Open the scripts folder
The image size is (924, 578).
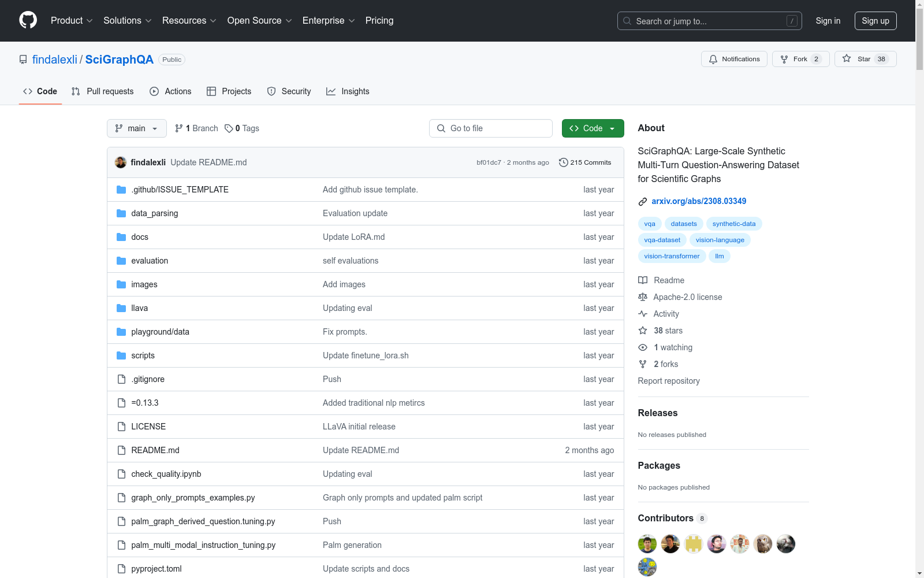tap(143, 355)
